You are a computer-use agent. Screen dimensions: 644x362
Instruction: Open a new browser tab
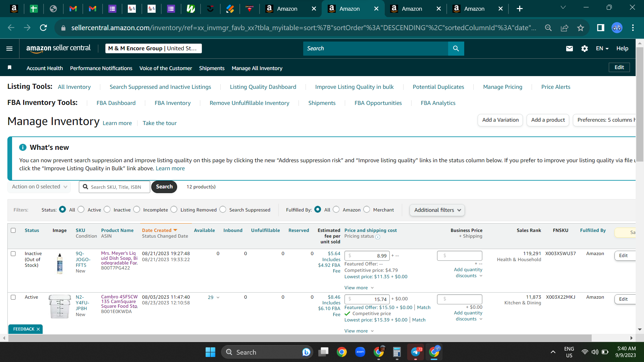point(520,9)
